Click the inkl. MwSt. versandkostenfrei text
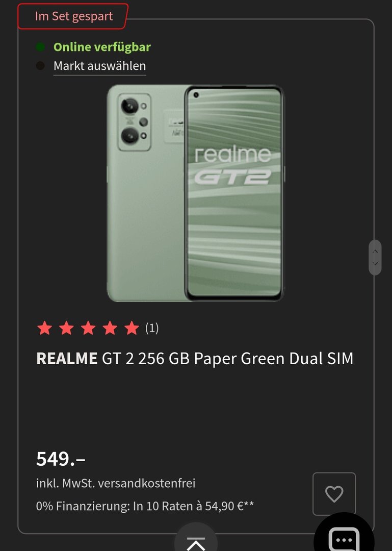The height and width of the screenshot is (551, 392). pyautogui.click(x=116, y=483)
